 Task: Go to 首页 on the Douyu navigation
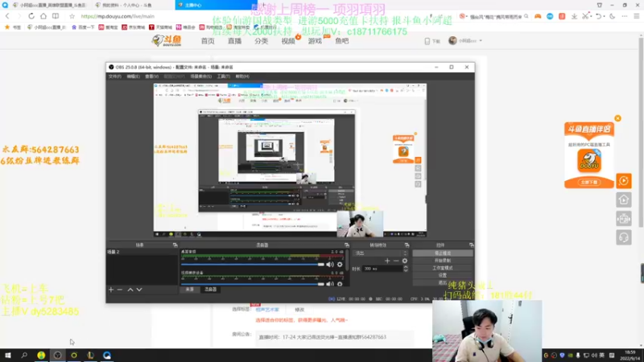click(x=208, y=41)
